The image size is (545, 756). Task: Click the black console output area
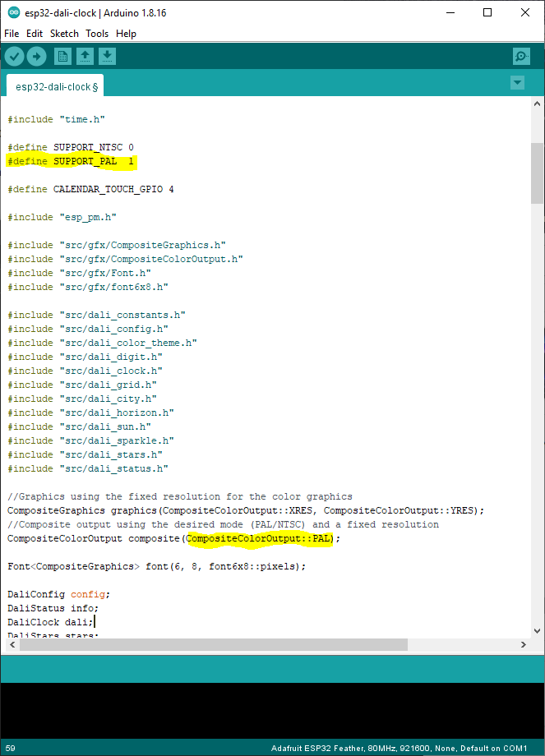pyautogui.click(x=273, y=710)
